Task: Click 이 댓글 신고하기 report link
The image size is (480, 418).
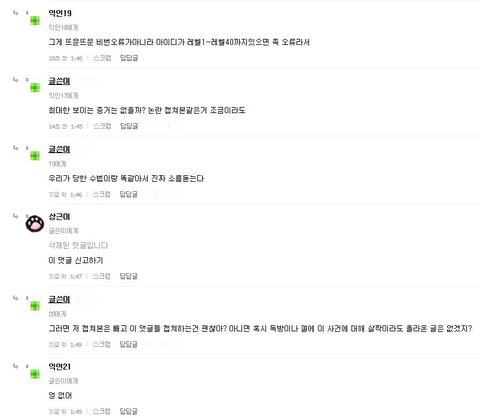Action: pos(76,260)
